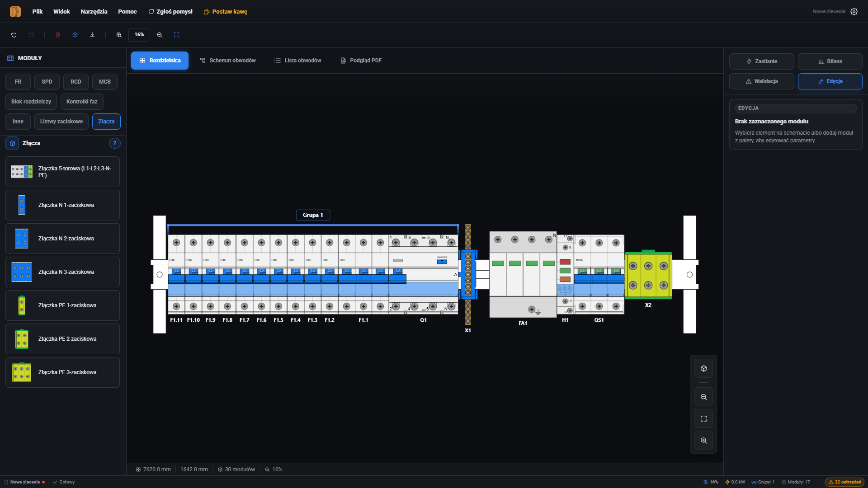The image size is (868, 488).
Task: Click the MODUŁY panel header icon
Action: coord(10,58)
